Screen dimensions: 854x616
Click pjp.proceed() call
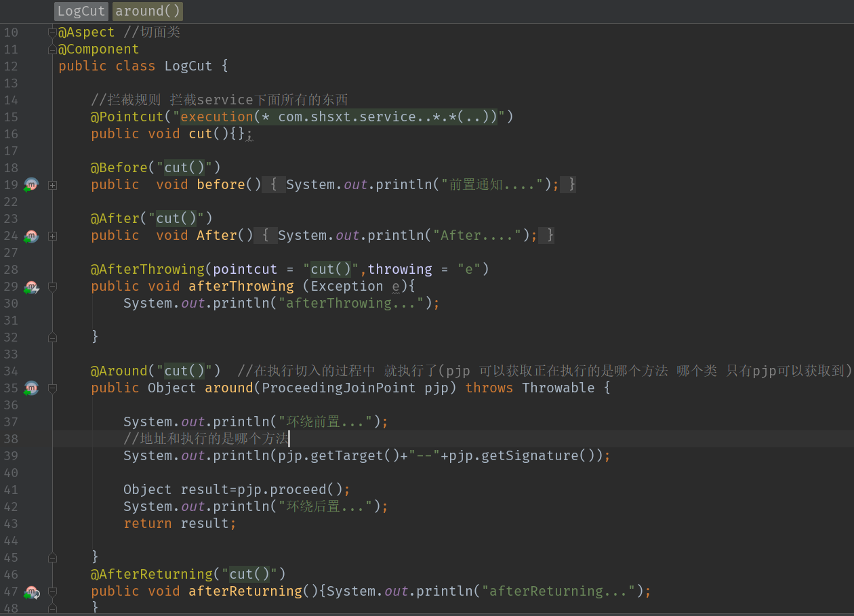[x=290, y=489]
